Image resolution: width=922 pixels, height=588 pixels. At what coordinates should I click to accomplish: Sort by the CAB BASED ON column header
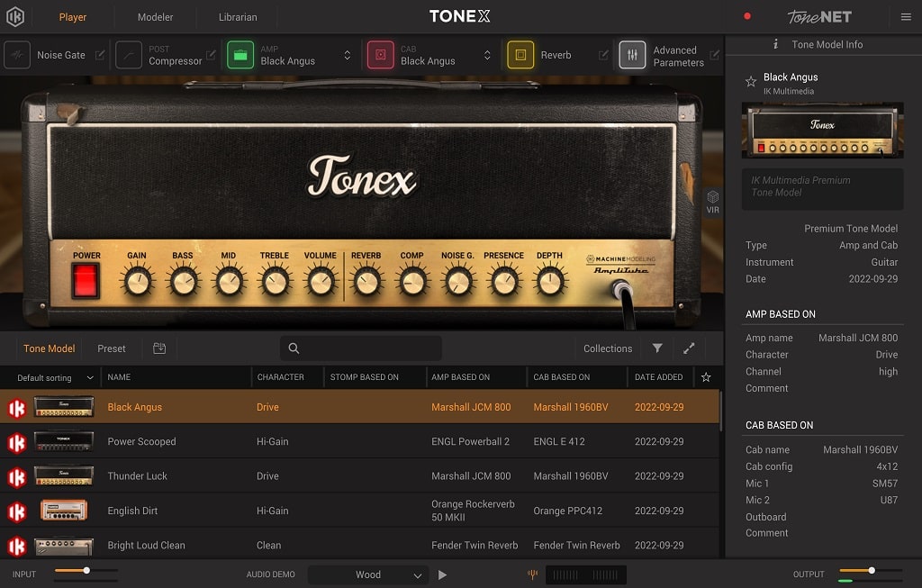pyautogui.click(x=562, y=377)
